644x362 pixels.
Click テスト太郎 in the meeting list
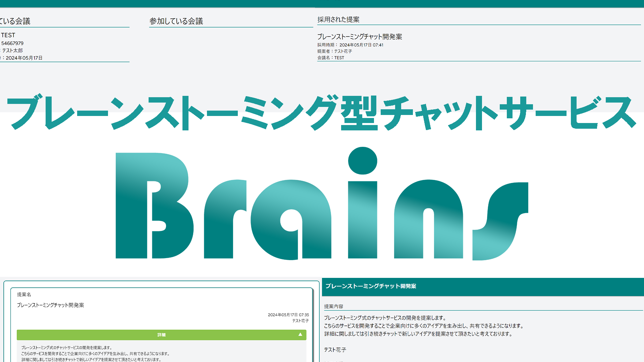12,51
